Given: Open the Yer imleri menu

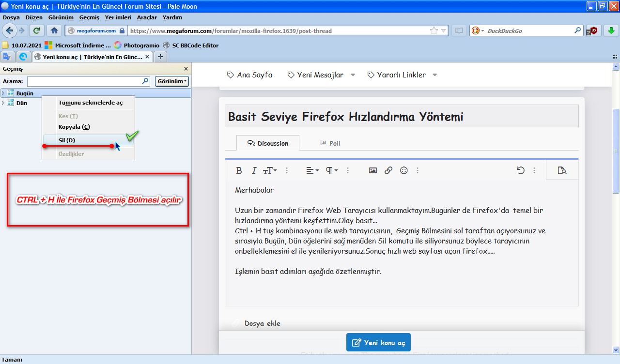Looking at the screenshot, I should tap(118, 17).
